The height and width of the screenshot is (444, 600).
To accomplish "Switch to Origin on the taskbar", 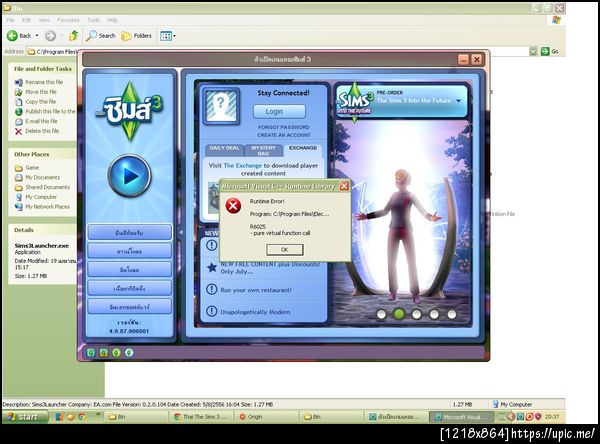I will click(x=266, y=416).
